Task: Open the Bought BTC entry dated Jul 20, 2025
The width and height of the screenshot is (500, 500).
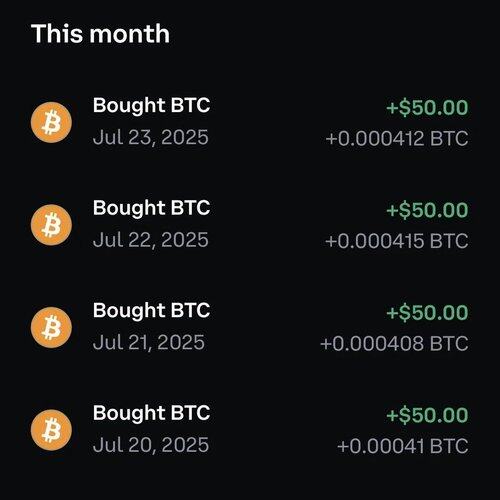Action: click(x=249, y=430)
